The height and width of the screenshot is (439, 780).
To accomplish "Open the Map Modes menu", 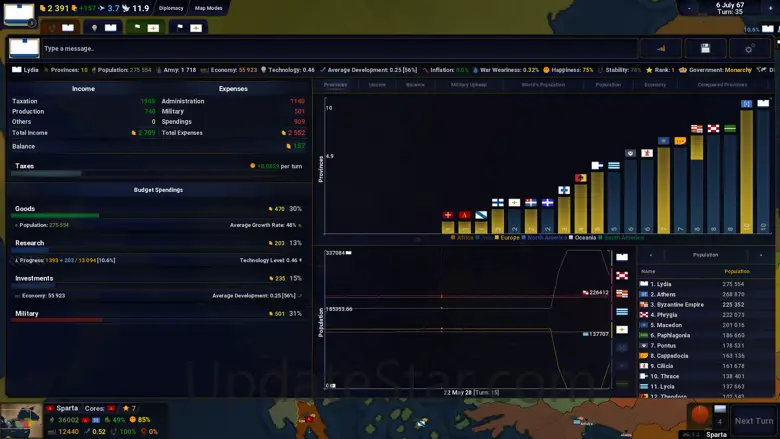I will point(208,8).
